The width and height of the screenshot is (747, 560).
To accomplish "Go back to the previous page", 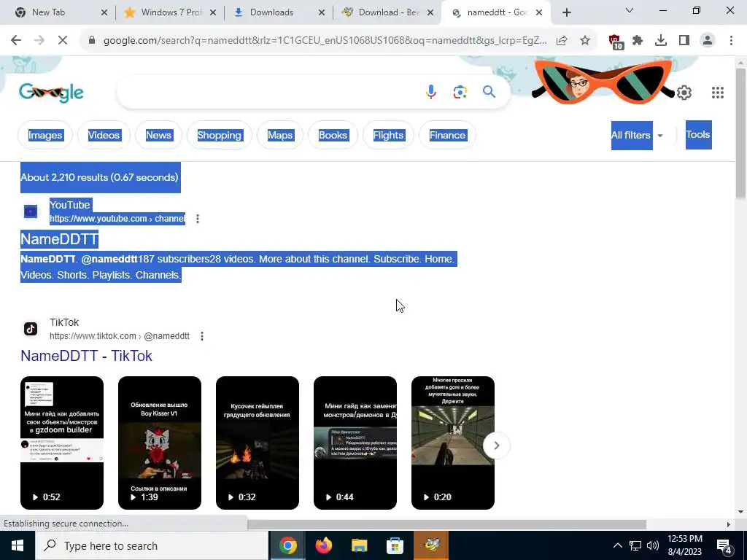I will [x=16, y=41].
